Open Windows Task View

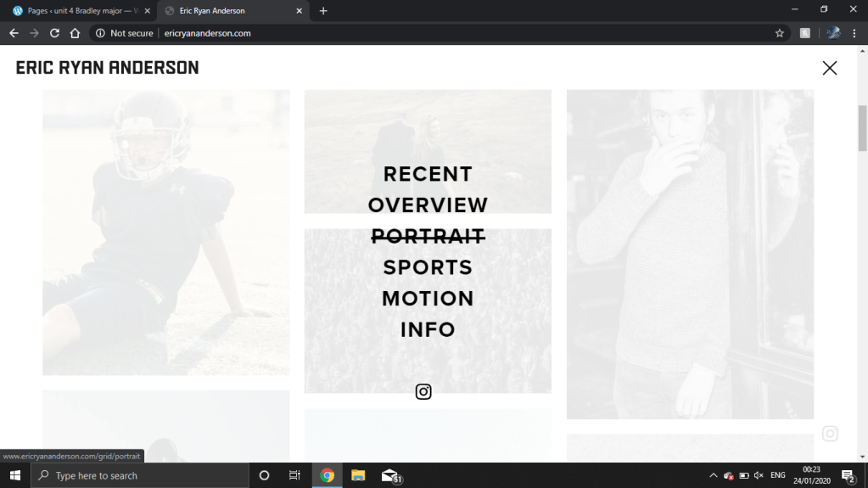tap(294, 475)
